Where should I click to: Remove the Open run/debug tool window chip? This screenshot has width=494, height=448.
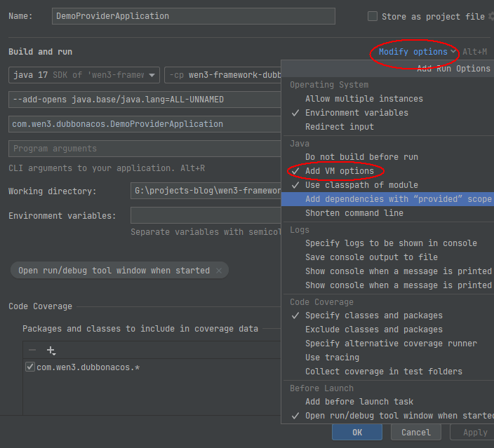(219, 271)
